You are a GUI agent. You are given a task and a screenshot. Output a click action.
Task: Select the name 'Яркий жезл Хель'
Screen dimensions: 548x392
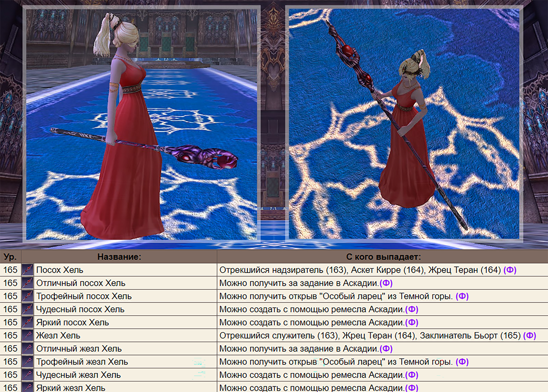71,388
